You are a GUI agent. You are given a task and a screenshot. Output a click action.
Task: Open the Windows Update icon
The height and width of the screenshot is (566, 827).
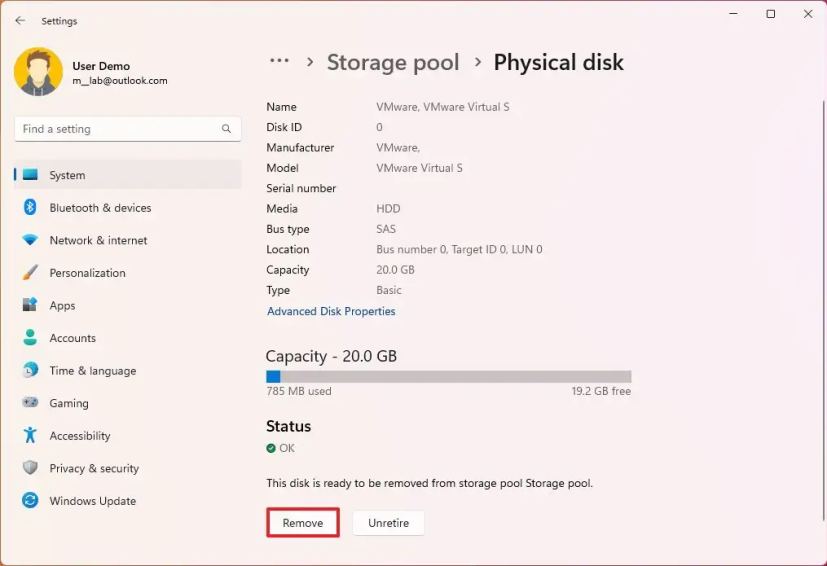coord(30,501)
